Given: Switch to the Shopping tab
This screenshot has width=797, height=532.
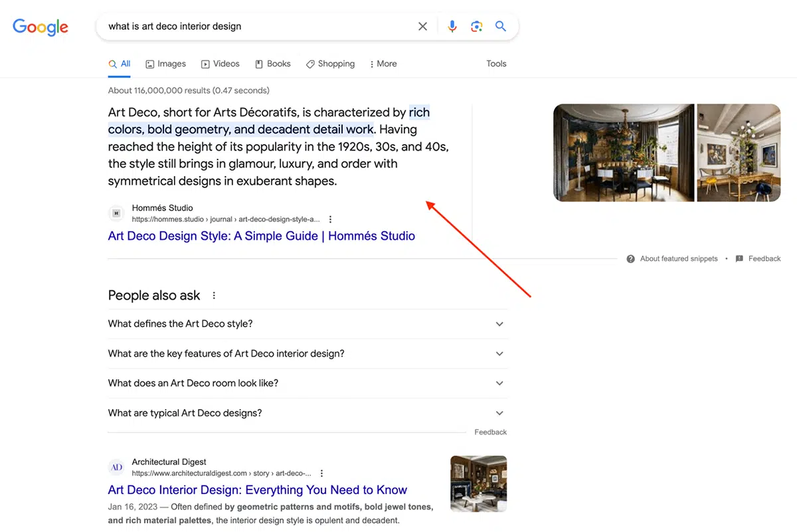Looking at the screenshot, I should click(330, 64).
